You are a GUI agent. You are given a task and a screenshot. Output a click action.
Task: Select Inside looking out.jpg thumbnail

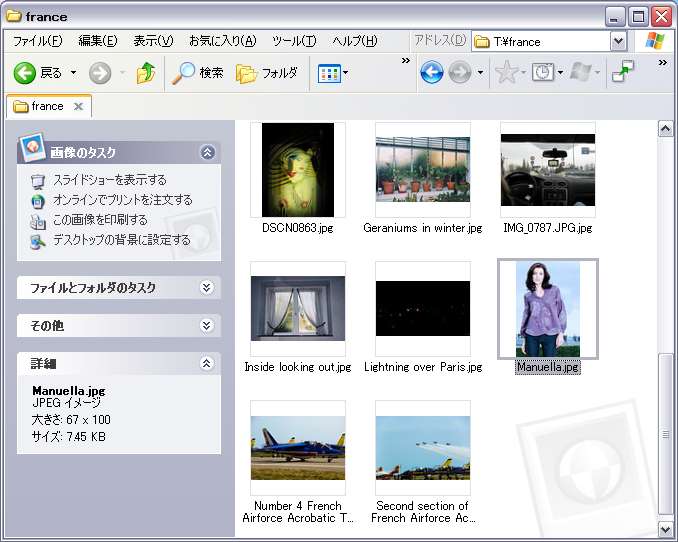(x=298, y=309)
